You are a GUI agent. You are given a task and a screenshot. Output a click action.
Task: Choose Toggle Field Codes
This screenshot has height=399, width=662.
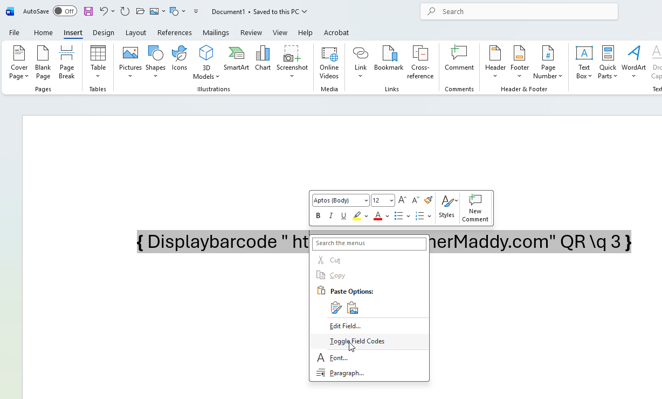[369, 341]
